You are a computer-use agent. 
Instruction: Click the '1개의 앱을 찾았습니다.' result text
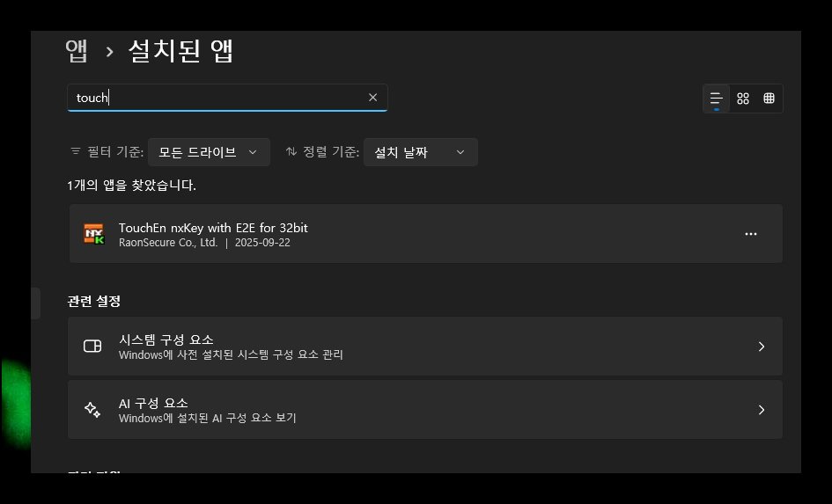[131, 186]
